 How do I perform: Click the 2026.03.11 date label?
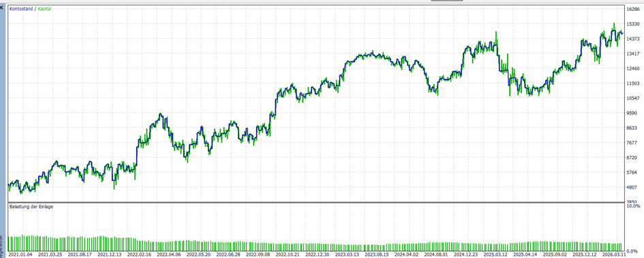[x=614, y=255]
